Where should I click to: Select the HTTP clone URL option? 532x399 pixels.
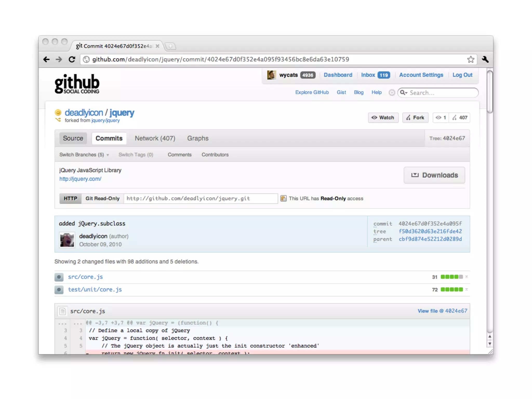point(70,198)
